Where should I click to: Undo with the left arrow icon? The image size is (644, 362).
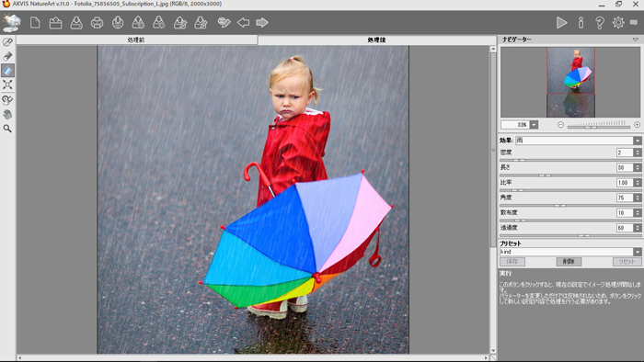243,23
